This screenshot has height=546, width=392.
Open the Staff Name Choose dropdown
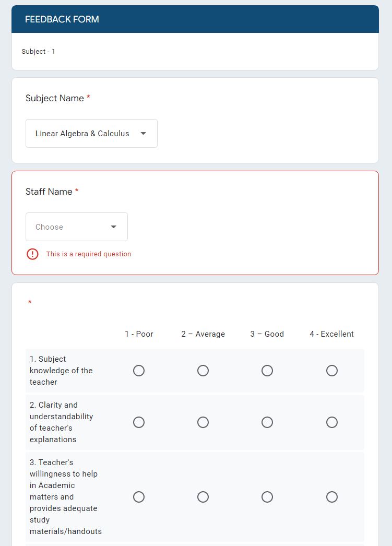[77, 227]
